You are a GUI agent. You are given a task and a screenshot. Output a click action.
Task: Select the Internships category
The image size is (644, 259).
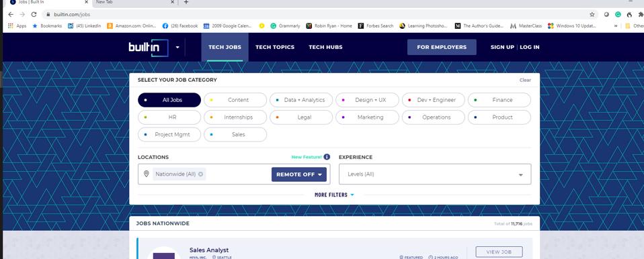pos(235,117)
